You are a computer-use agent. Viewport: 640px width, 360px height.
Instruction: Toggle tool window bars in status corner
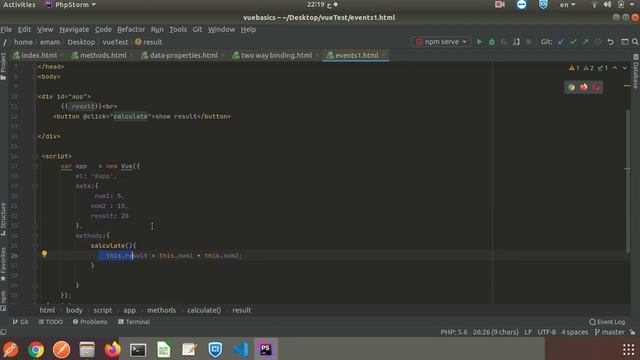3,332
